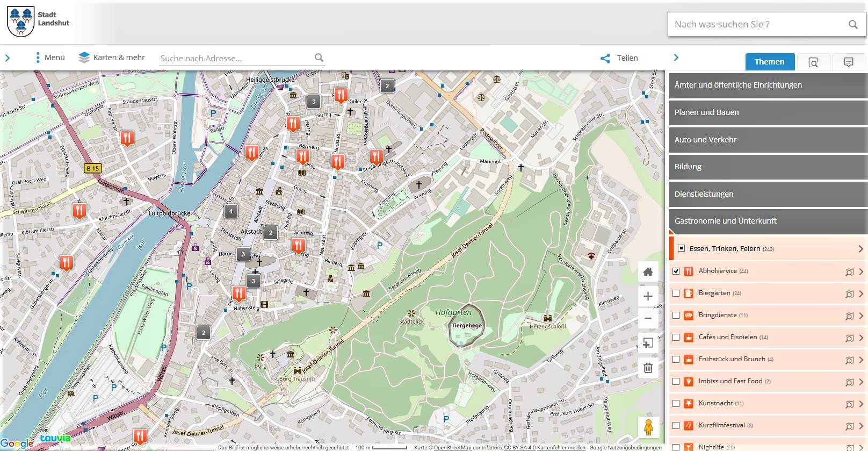Expand Planen und Bauen category
This screenshot has width=868, height=451.
click(x=768, y=112)
